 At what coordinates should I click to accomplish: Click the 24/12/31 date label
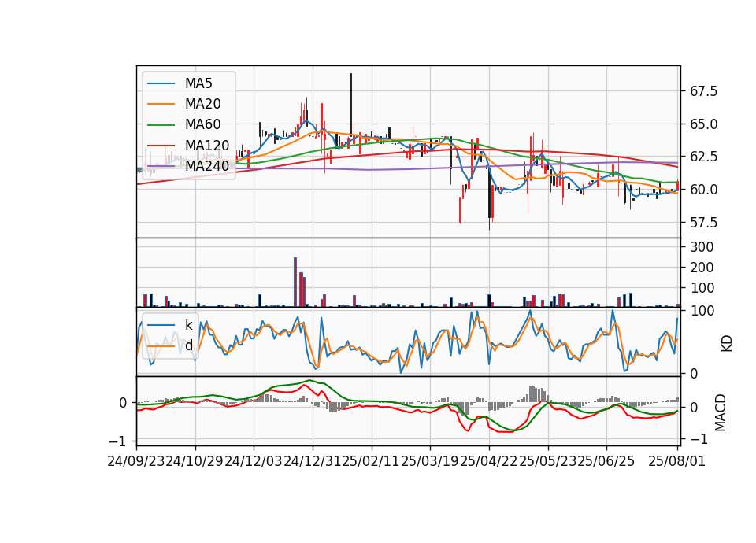[313, 461]
